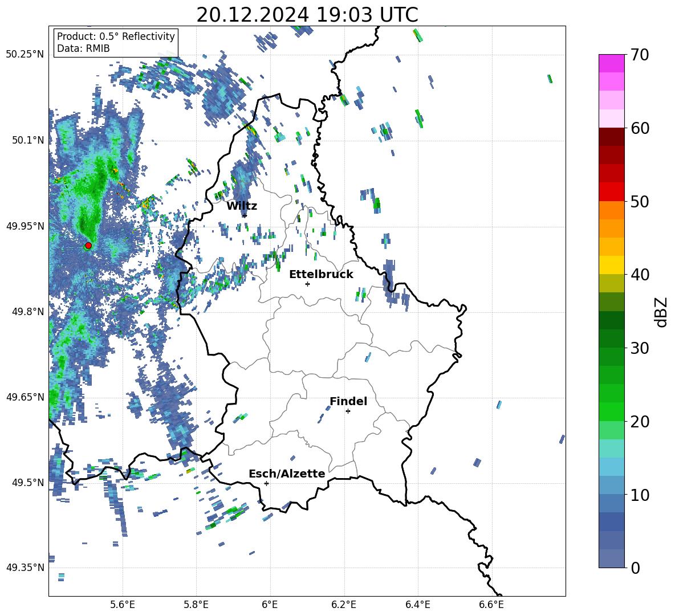Click the 49.35°N latitude label
The image size is (675, 616).
[25, 568]
